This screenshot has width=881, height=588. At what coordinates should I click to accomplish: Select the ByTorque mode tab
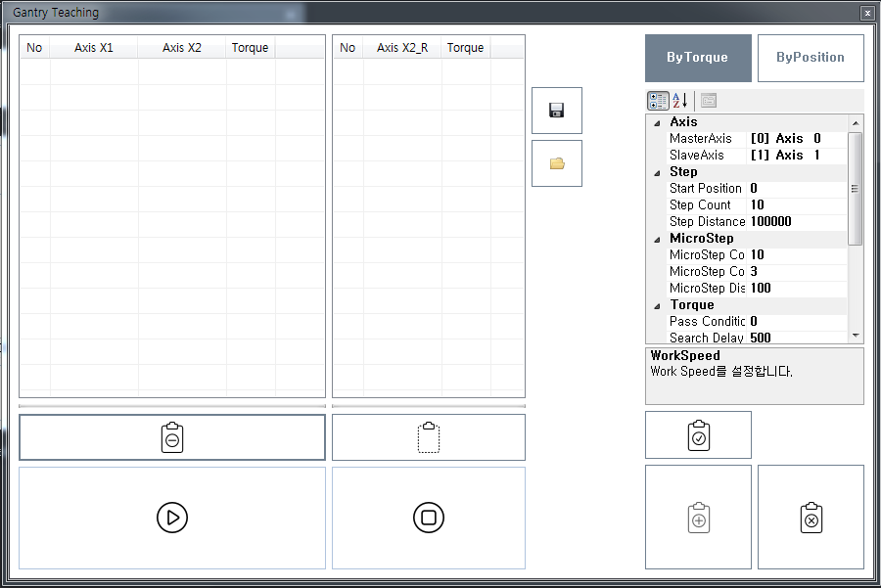(698, 58)
